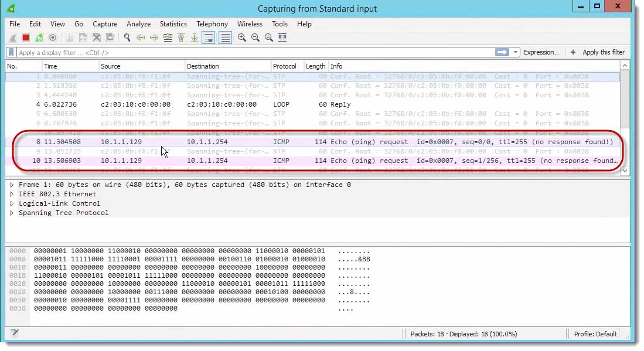Viewport: 644px width, 351px height.
Task: Click the Apply this filter button
Action: pos(604,52)
